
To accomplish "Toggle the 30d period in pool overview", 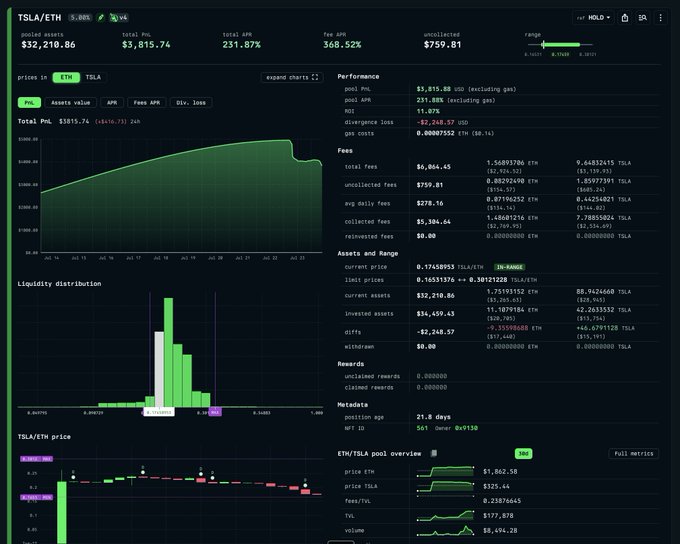I will click(523, 453).
